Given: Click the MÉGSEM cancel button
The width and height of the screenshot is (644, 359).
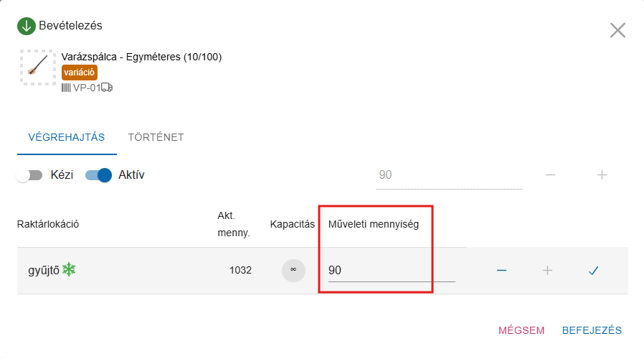Looking at the screenshot, I should pos(521,331).
